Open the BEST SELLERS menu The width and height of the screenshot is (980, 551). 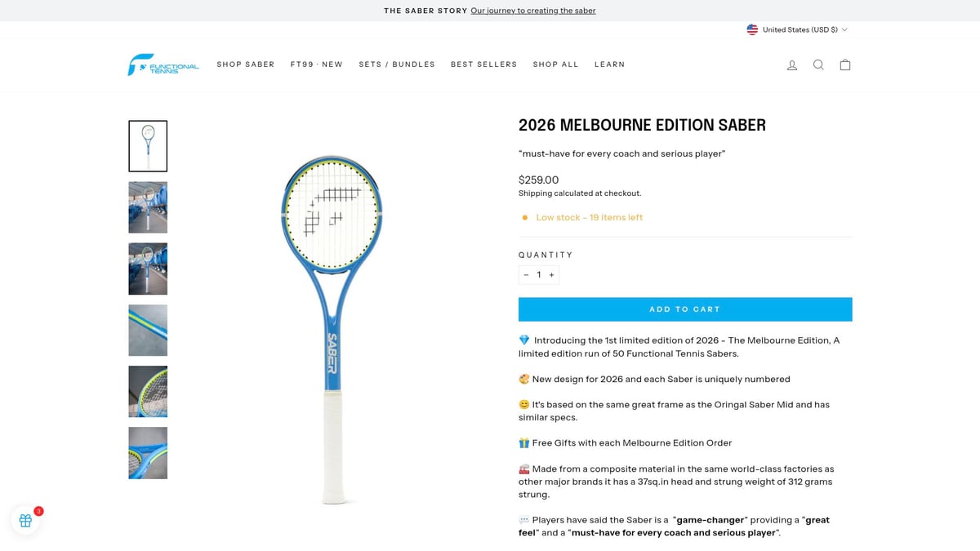[x=483, y=64]
